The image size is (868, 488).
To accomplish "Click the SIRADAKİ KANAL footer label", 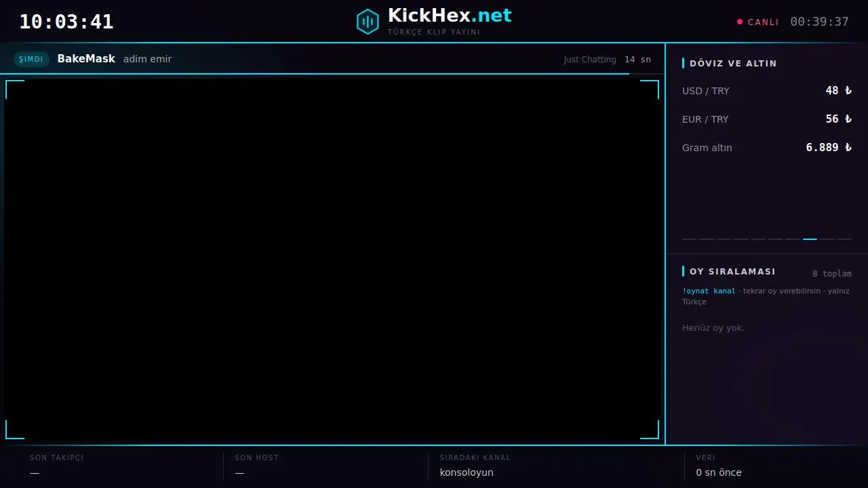I will (475, 457).
